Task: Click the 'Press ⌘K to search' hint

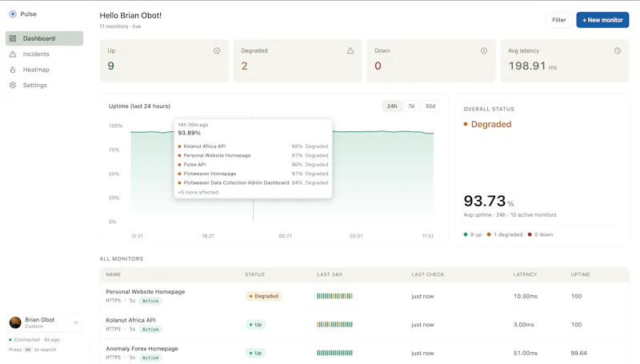Action: coord(33,350)
